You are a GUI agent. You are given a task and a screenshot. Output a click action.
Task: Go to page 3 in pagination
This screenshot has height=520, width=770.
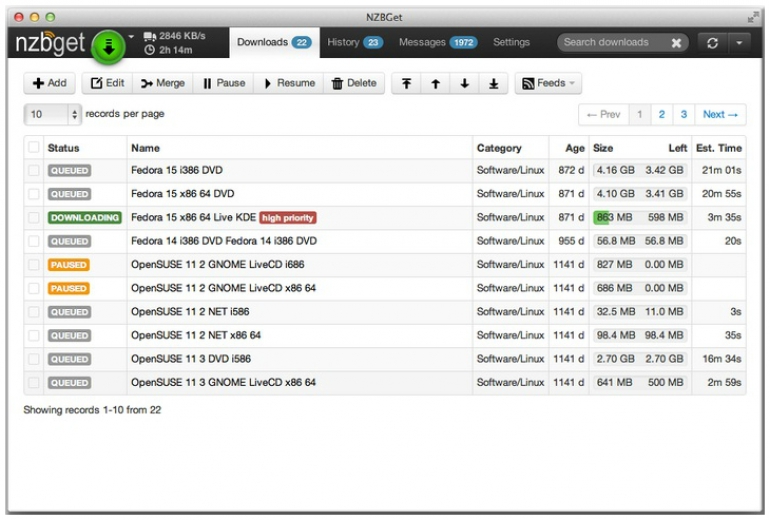pyautogui.click(x=684, y=114)
